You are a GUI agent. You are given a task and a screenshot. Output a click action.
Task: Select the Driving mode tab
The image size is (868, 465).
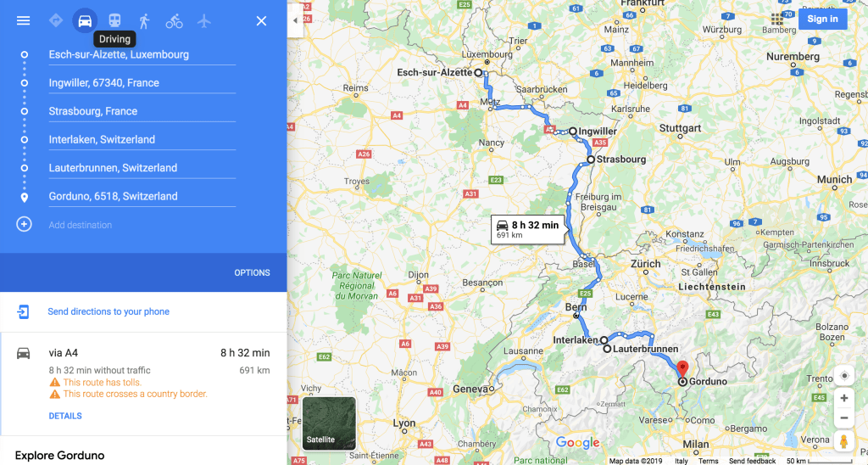coord(85,21)
